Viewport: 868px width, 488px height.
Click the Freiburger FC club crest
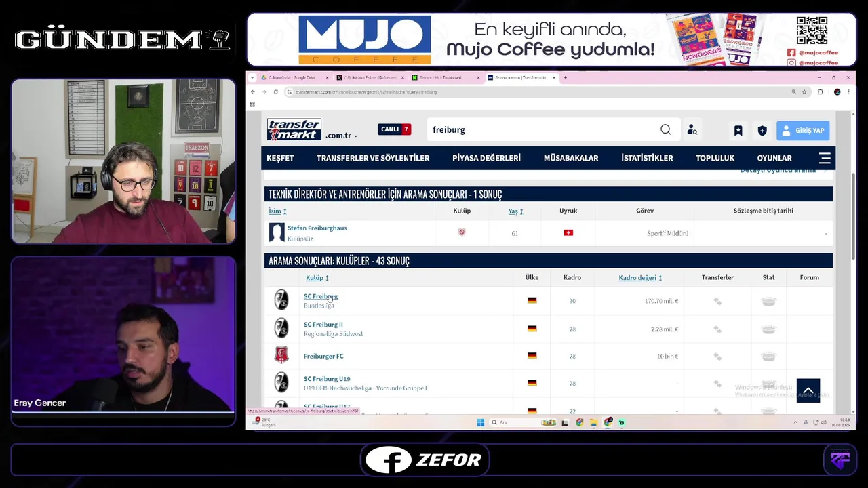click(281, 355)
